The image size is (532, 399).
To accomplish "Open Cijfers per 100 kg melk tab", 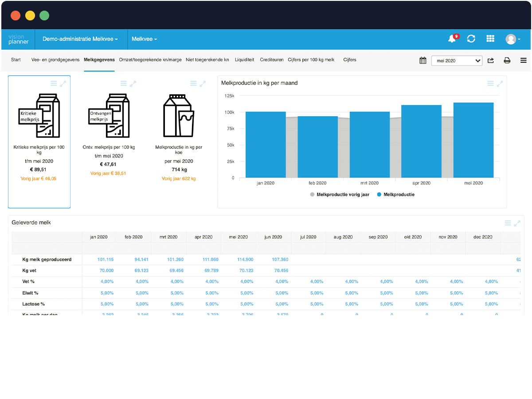I will coord(311,59).
